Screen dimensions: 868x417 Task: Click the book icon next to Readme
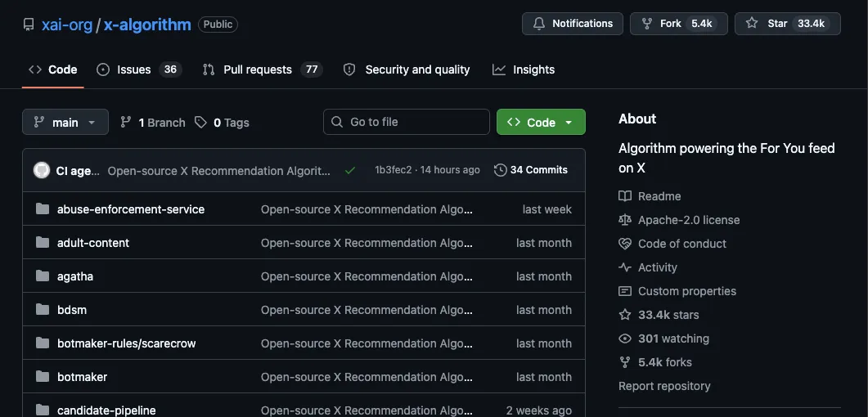coord(625,196)
